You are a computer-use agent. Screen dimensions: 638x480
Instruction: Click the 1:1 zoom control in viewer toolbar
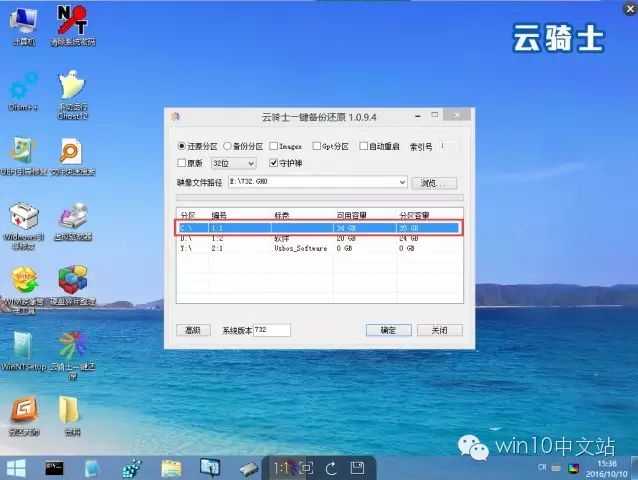(280, 468)
